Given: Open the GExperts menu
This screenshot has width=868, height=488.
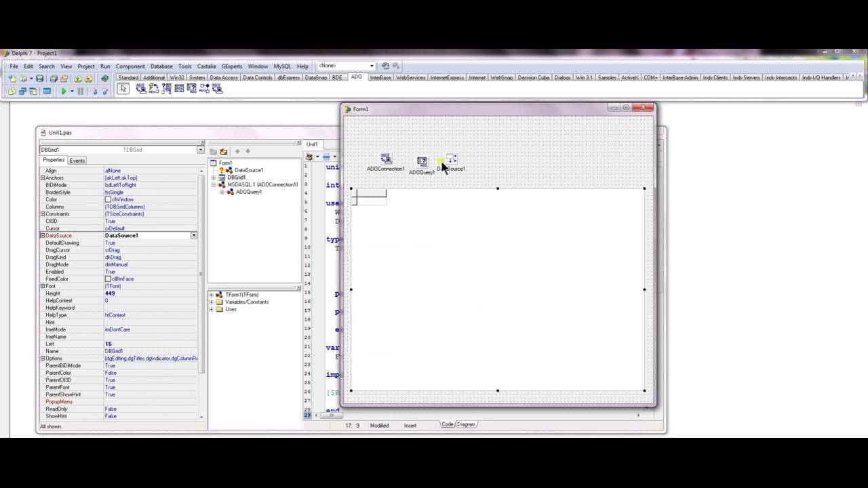Looking at the screenshot, I should pyautogui.click(x=232, y=66).
